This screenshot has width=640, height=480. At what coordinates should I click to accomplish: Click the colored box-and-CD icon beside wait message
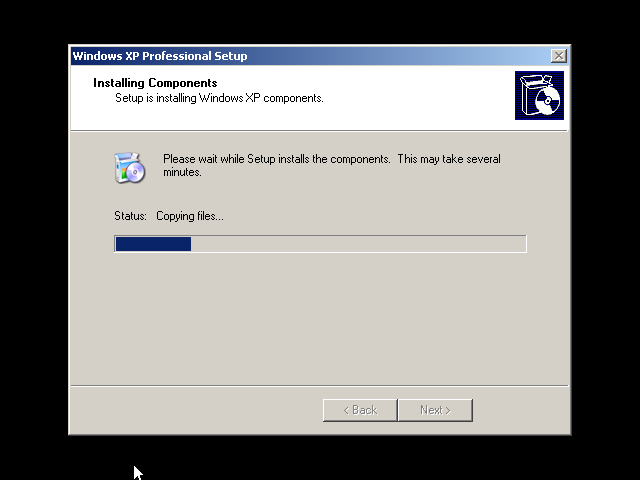tap(130, 167)
